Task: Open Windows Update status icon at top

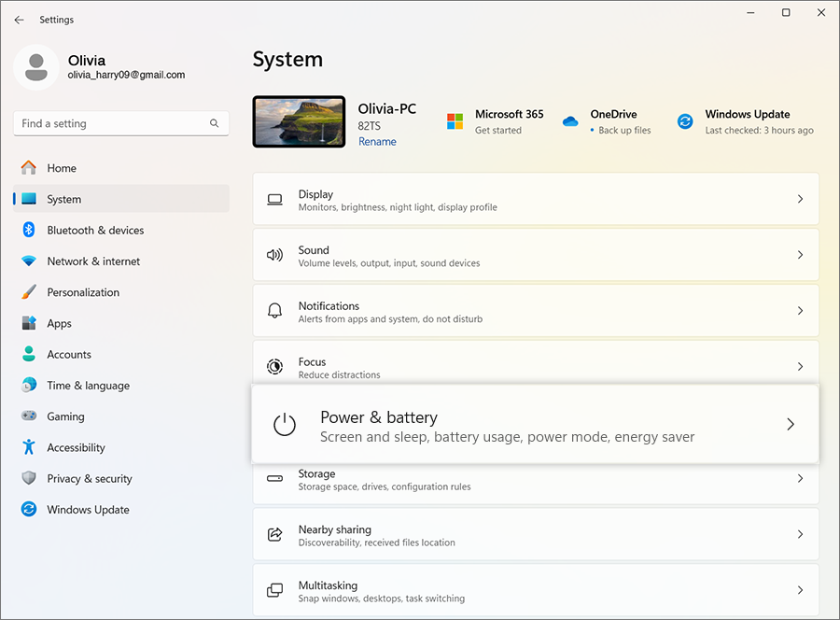Action: tap(685, 121)
